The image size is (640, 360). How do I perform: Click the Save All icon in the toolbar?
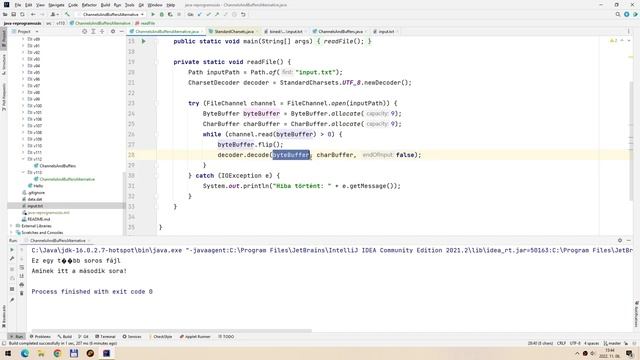pos(13,14)
